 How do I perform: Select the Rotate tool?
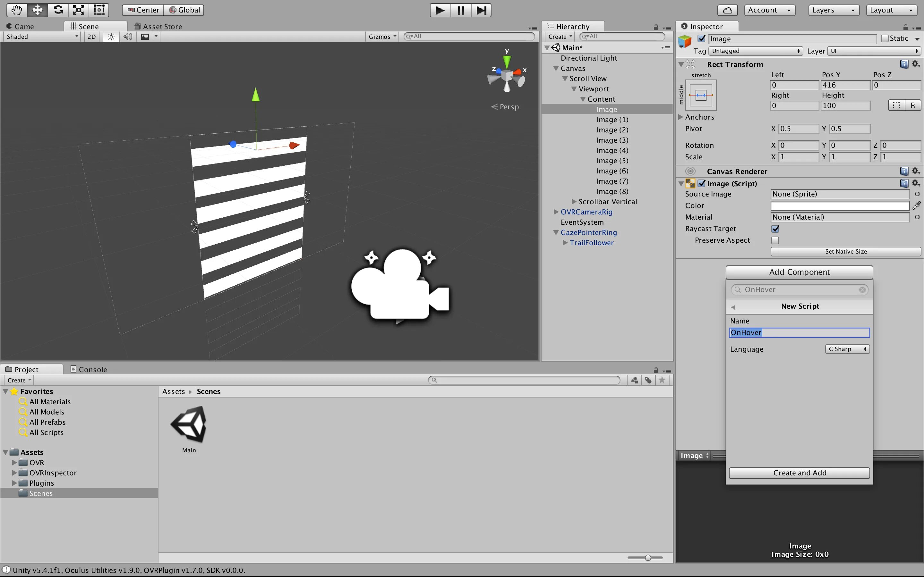coord(58,10)
